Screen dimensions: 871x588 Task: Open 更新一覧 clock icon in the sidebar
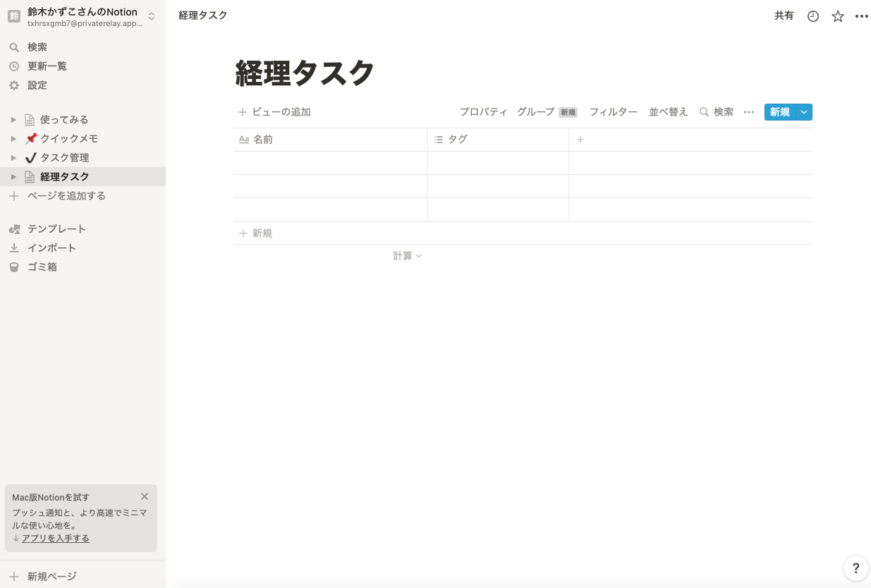tap(14, 66)
